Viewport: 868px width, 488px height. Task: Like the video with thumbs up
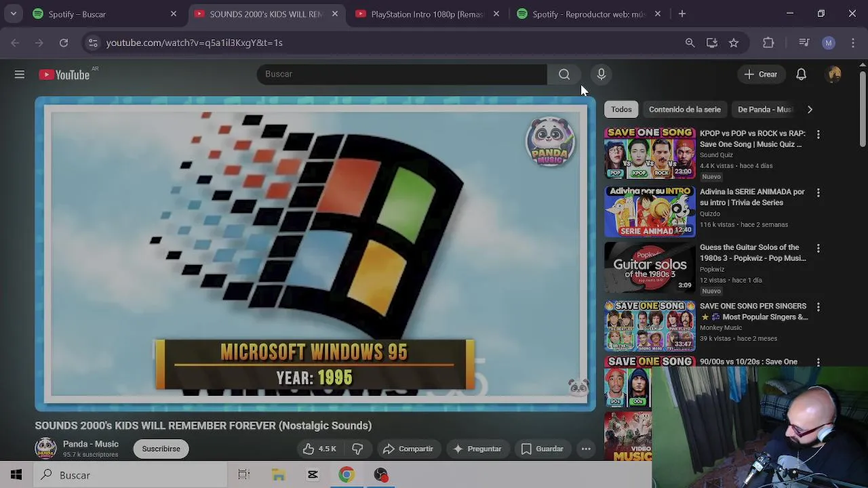pyautogui.click(x=319, y=449)
